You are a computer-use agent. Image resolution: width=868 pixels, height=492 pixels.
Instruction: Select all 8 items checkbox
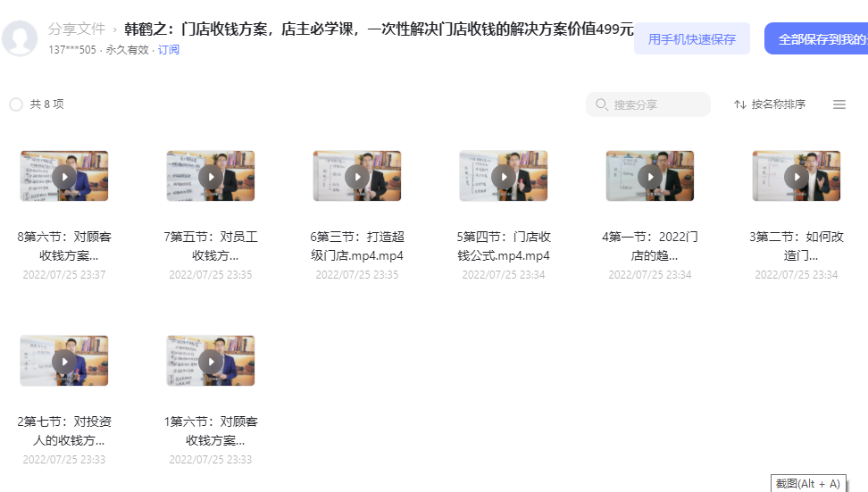click(x=16, y=104)
